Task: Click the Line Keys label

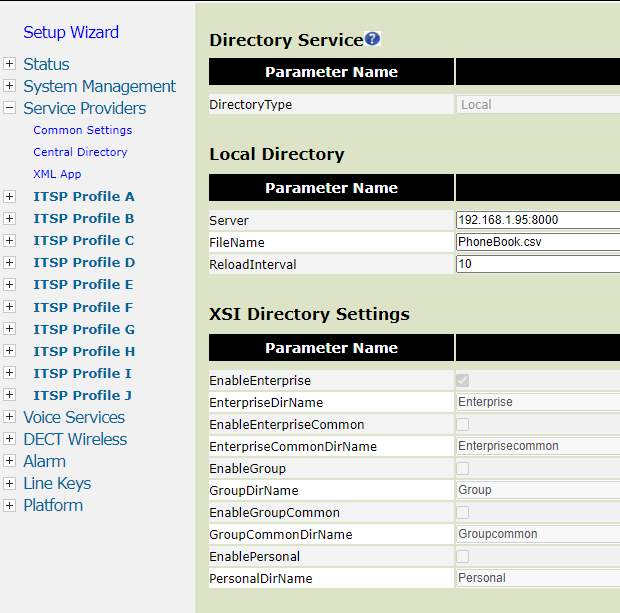Action: click(57, 484)
